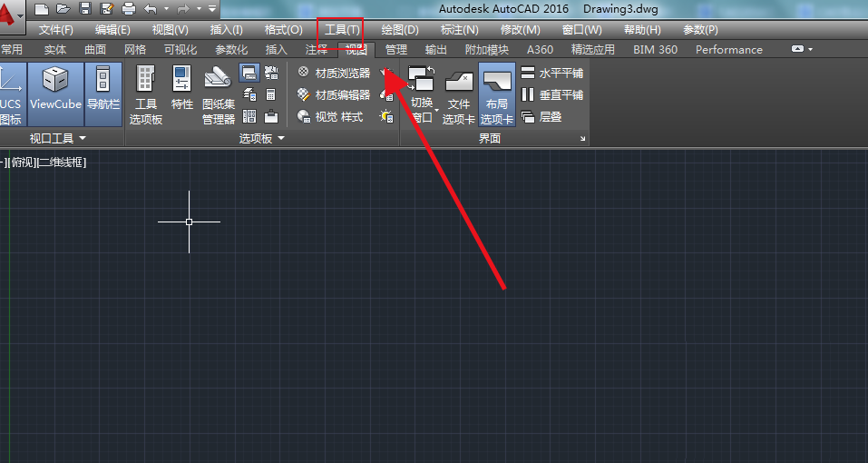
Task: Open the 界面 panel dialog launcher arrow
Action: pyautogui.click(x=583, y=139)
